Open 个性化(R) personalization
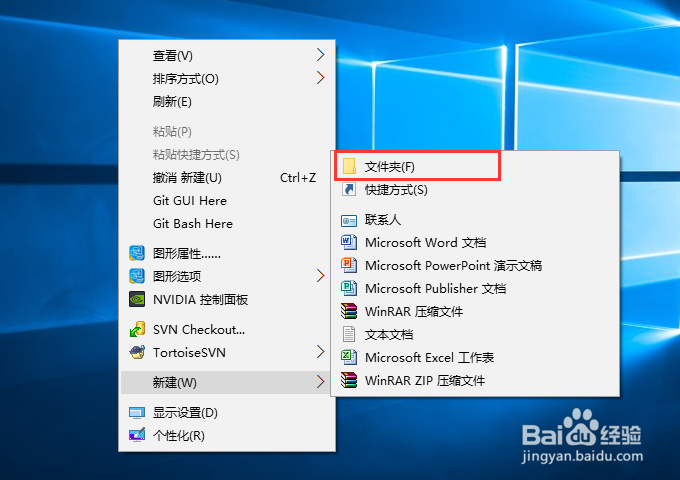The image size is (680, 480). [x=227, y=435]
